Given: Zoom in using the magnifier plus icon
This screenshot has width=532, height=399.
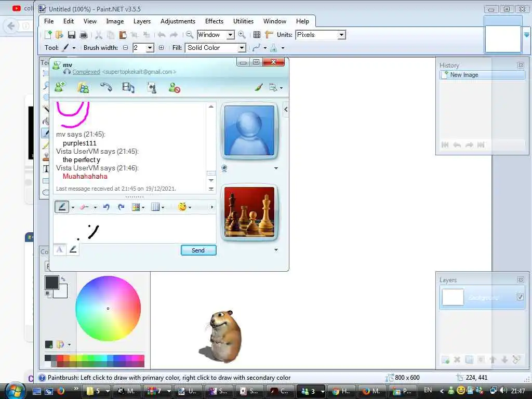Looking at the screenshot, I should pyautogui.click(x=242, y=35).
